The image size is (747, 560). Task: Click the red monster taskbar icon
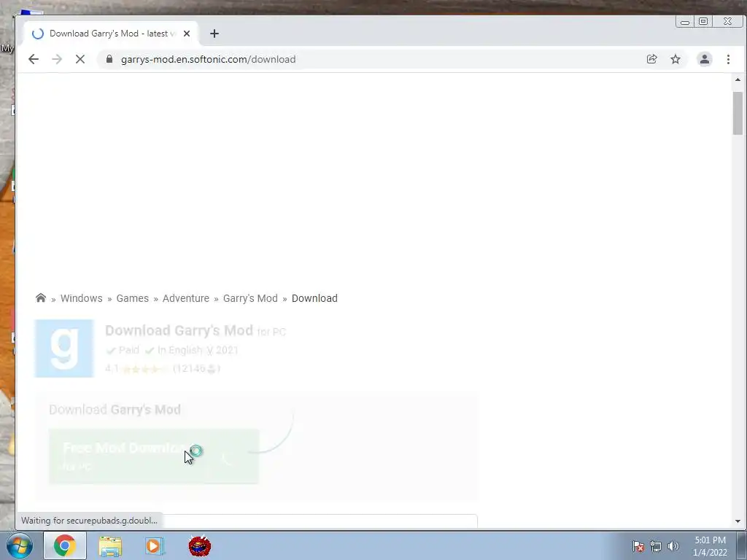pyautogui.click(x=200, y=545)
